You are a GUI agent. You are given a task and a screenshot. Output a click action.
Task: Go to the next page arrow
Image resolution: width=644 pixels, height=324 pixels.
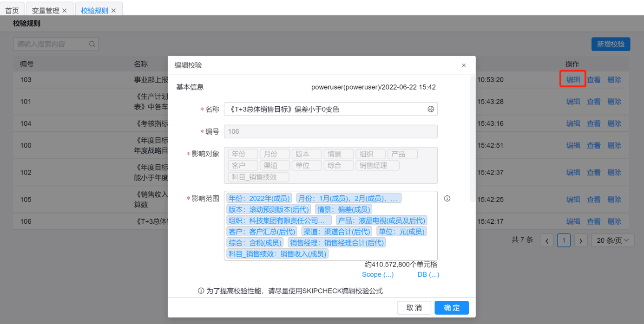[x=580, y=240]
